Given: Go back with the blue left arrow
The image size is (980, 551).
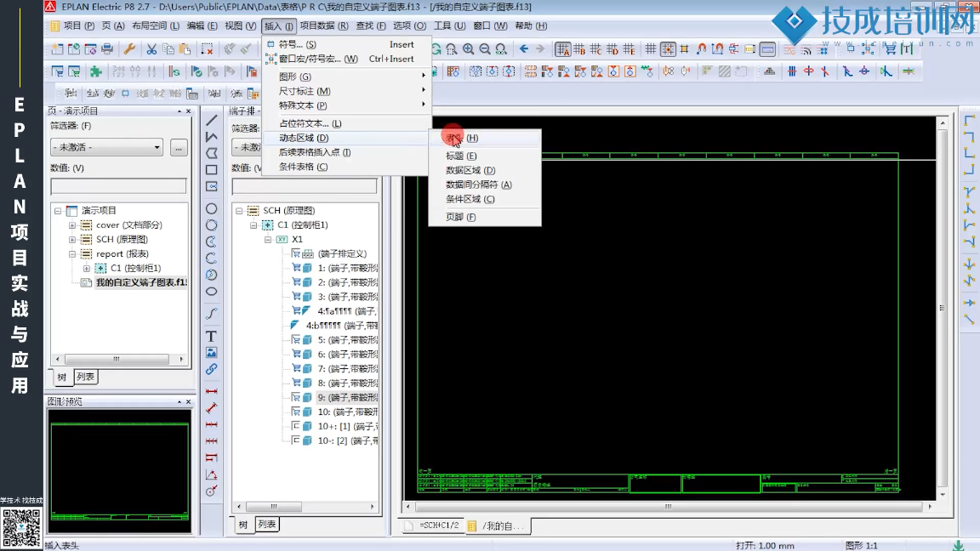Looking at the screenshot, I should coord(524,48).
